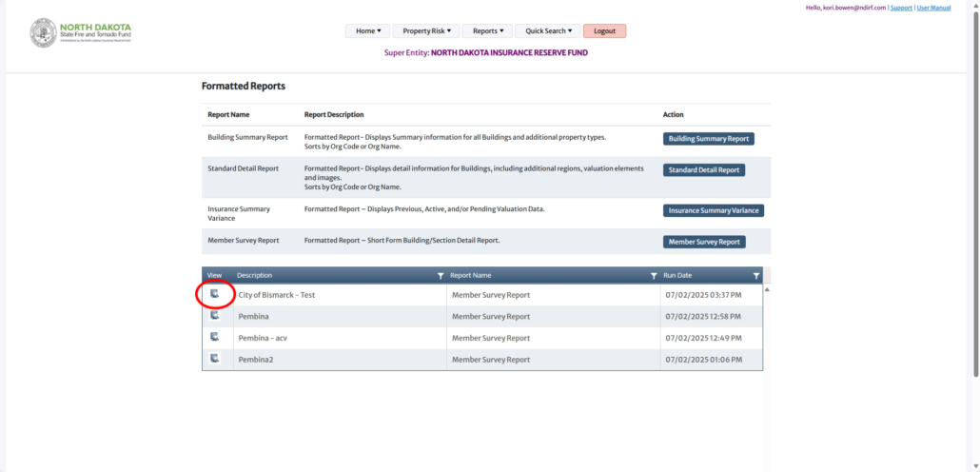Run the Insurance Summary Variance report
Viewport: 980px width, 472px height.
(x=714, y=210)
